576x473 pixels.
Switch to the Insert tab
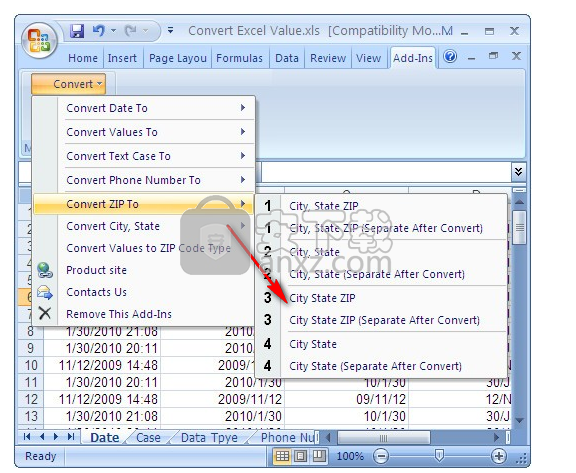click(122, 58)
